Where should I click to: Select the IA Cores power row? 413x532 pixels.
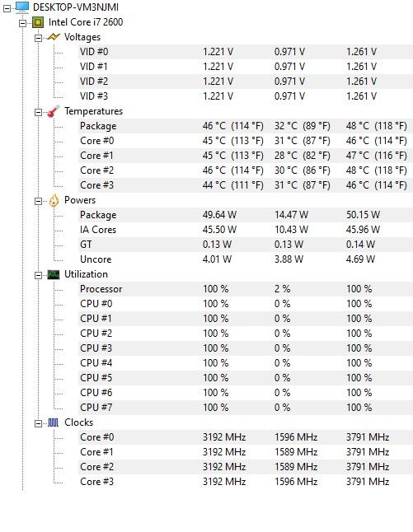[246, 230]
